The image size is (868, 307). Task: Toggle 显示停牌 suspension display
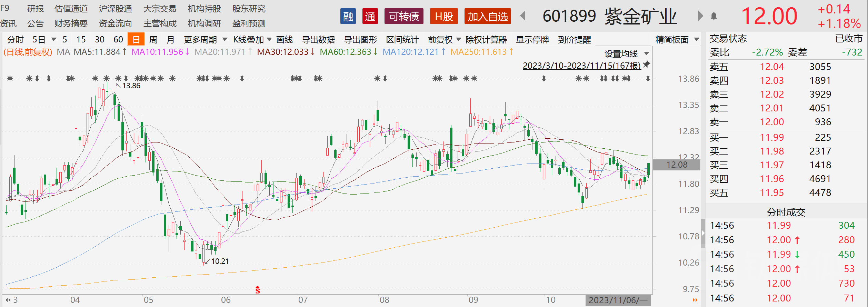[x=532, y=40]
